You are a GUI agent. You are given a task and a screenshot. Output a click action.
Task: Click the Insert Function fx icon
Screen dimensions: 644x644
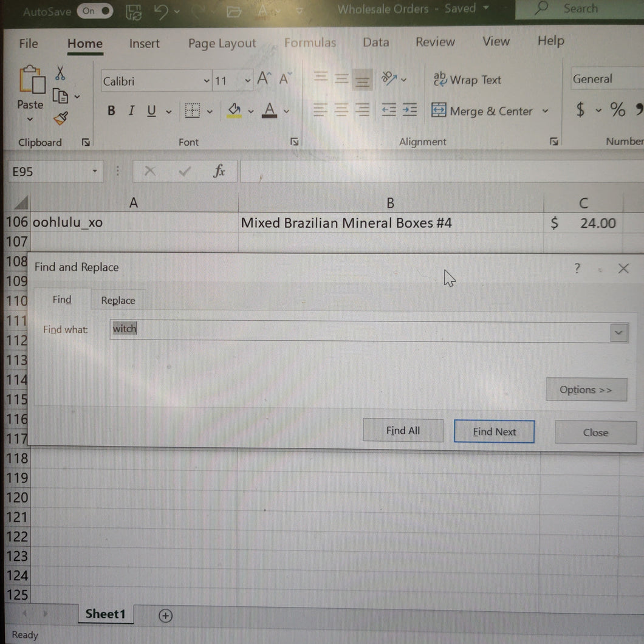(x=219, y=172)
